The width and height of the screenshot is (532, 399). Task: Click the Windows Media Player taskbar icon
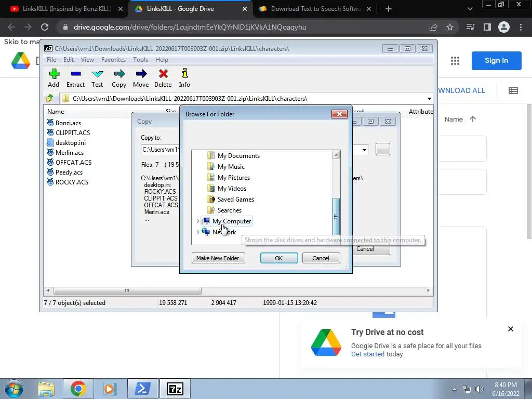click(109, 389)
